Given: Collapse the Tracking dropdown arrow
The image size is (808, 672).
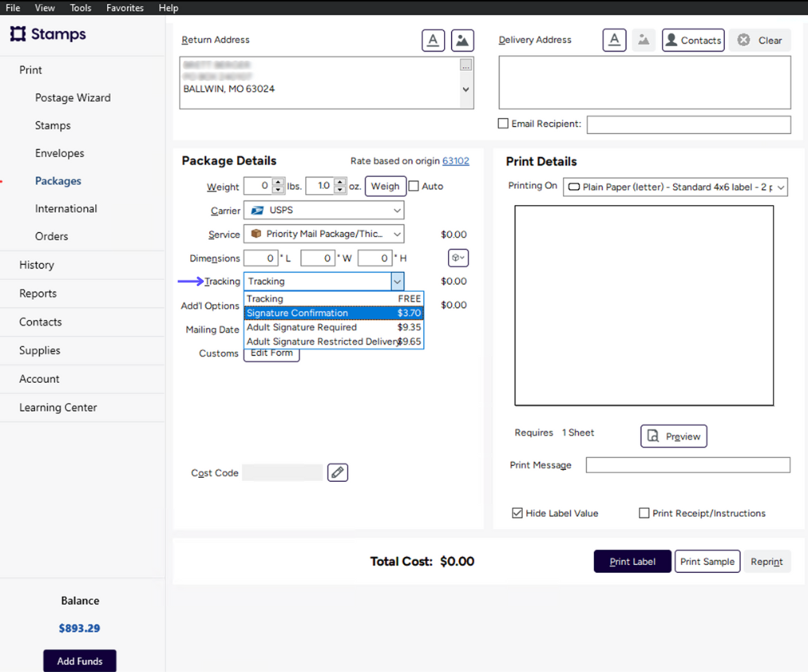Looking at the screenshot, I should [x=396, y=281].
